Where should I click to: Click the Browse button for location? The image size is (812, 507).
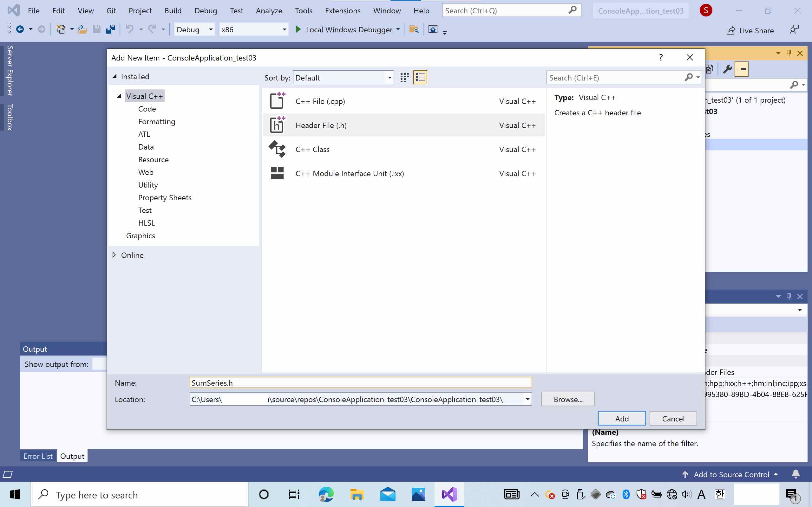pyautogui.click(x=567, y=399)
